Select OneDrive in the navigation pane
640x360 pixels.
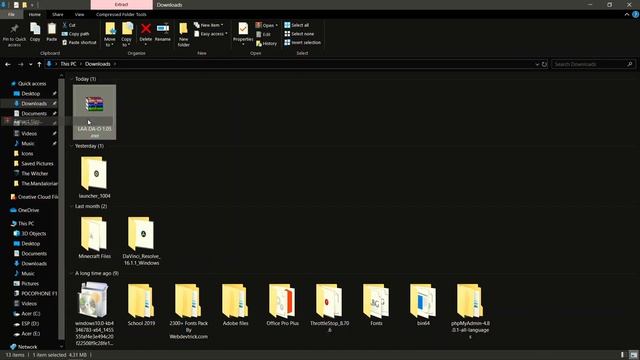click(x=24, y=210)
